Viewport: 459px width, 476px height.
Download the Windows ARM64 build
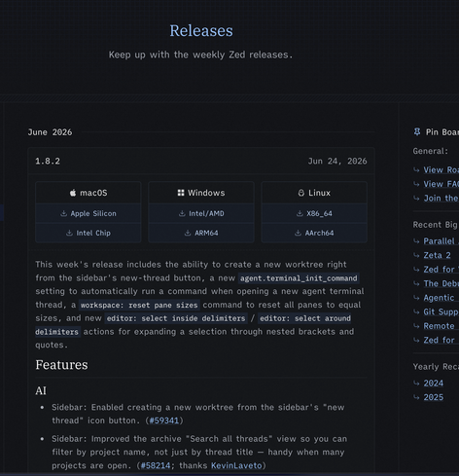(x=201, y=233)
